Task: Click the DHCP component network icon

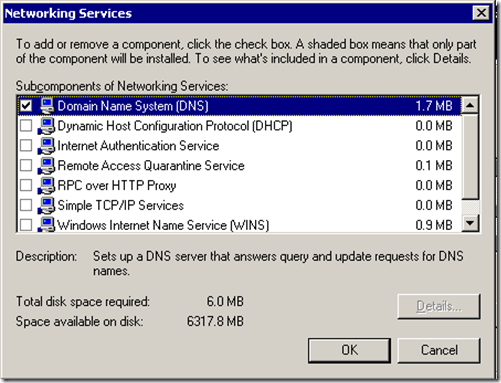Action: 46,126
